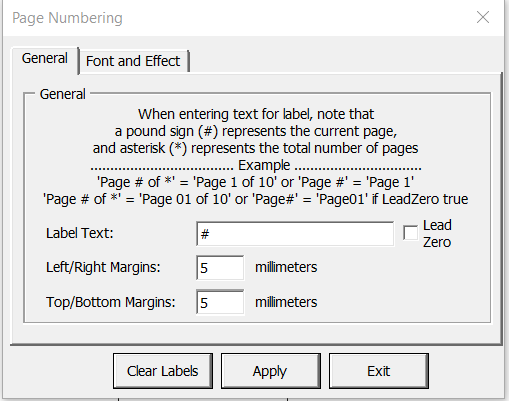509x401 pixels.
Task: Click the dotted Example separator line
Action: point(256,166)
